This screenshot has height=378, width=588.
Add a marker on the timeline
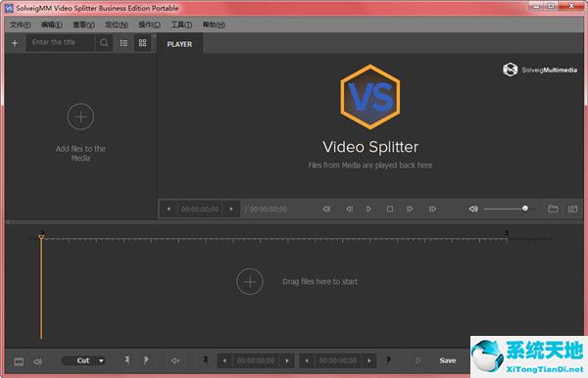(x=127, y=360)
